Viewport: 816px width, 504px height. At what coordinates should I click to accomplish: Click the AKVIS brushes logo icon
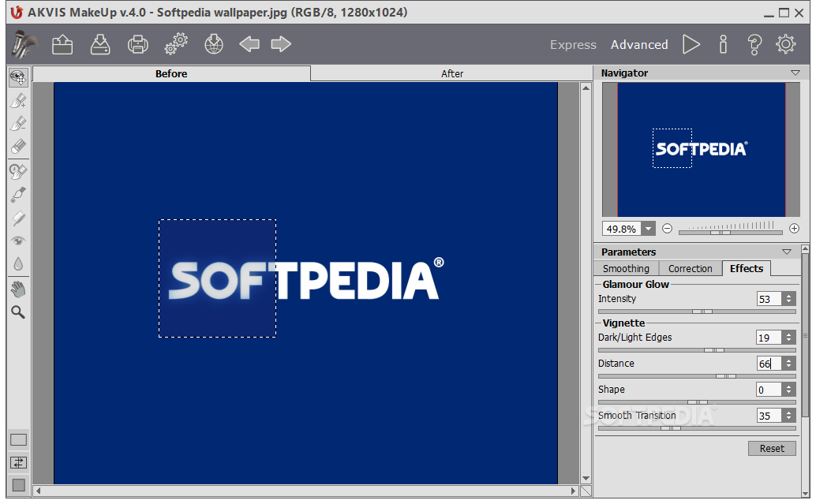(24, 44)
